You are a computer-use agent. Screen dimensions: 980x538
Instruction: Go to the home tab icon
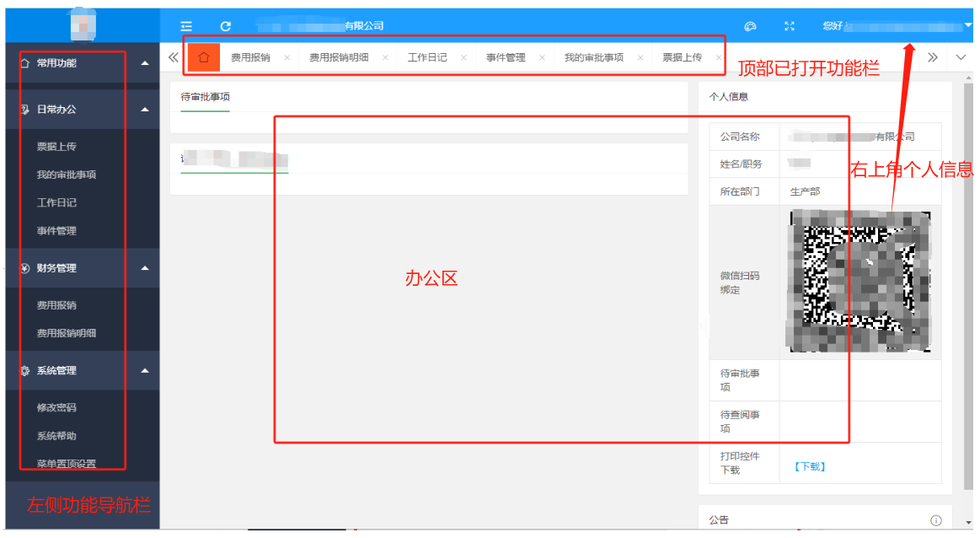coord(203,57)
